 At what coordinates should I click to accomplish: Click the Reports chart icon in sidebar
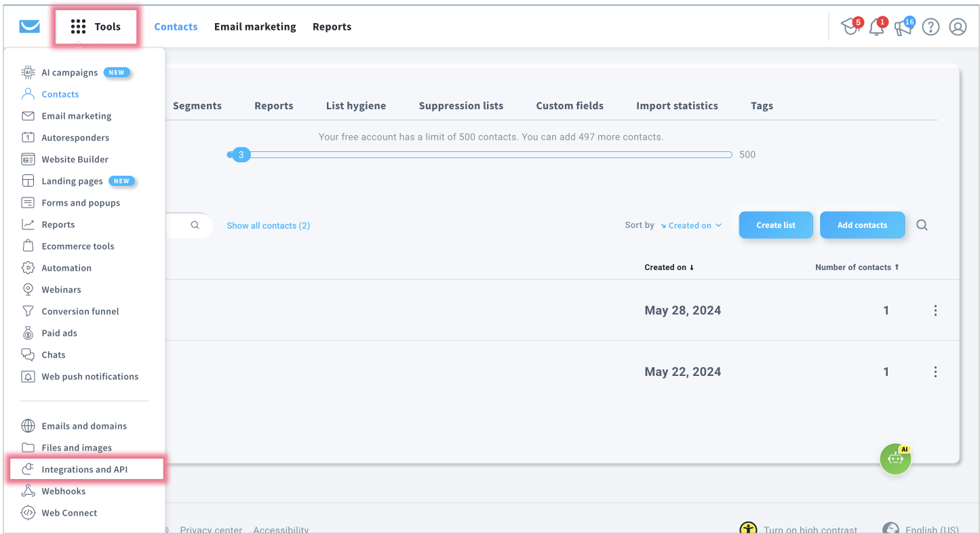(x=28, y=225)
